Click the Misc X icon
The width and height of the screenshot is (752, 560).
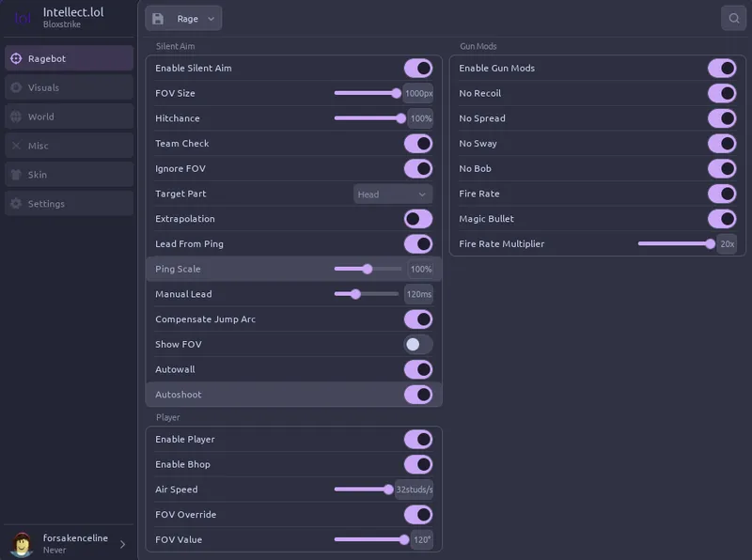pyautogui.click(x=16, y=146)
